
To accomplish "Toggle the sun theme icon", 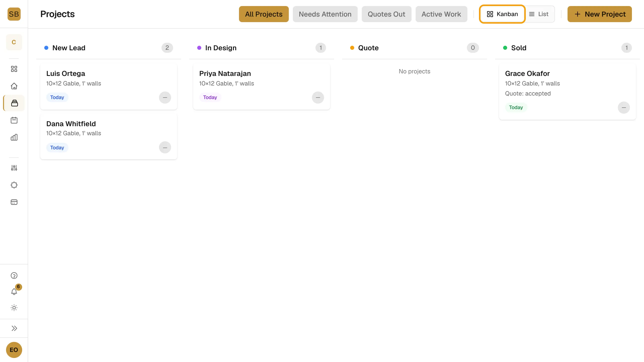I will pyautogui.click(x=14, y=308).
